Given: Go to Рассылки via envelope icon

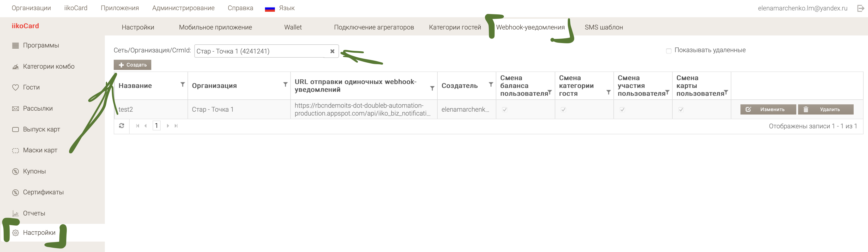Looking at the screenshot, I should (x=15, y=109).
